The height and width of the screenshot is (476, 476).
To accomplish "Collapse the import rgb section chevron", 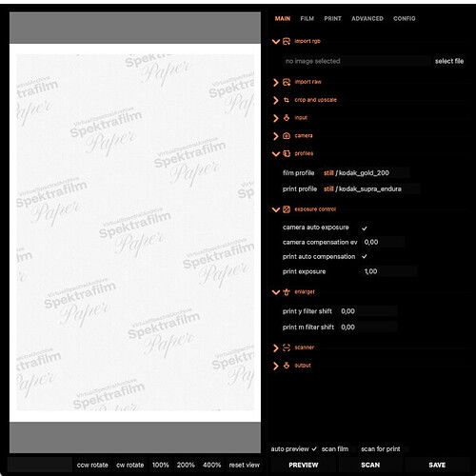I will [276, 42].
